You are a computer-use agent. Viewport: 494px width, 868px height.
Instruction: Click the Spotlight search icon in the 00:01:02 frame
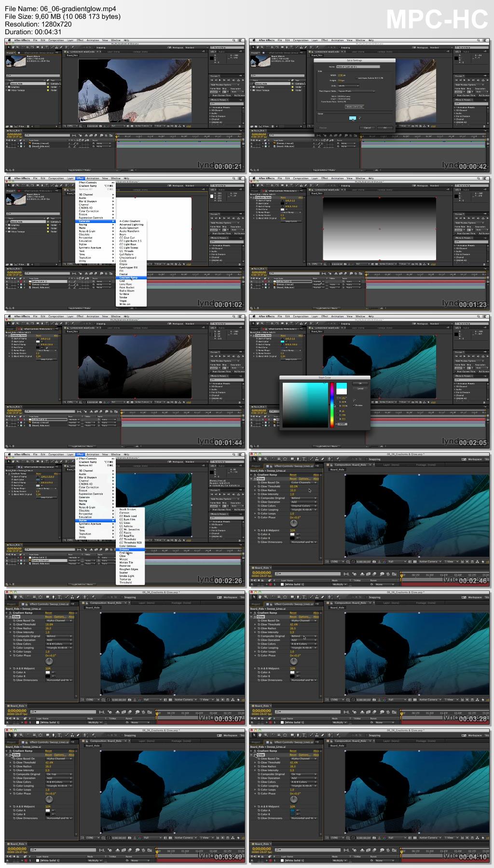point(234,178)
